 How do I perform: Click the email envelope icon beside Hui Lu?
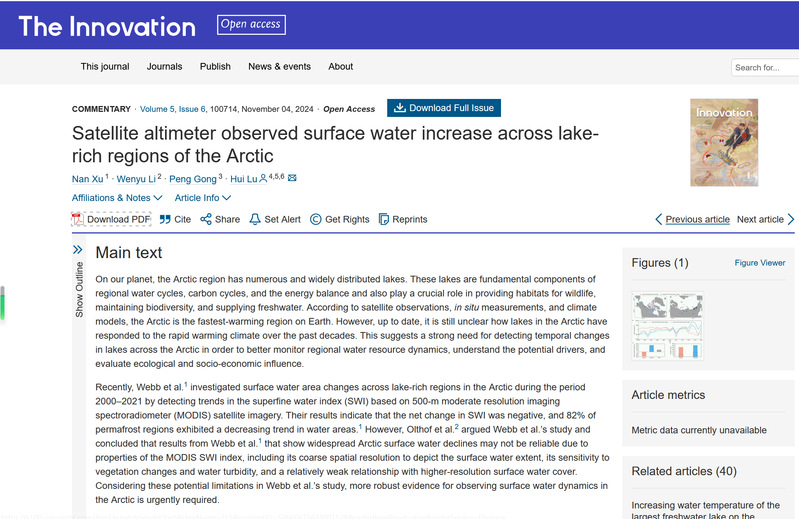[292, 178]
